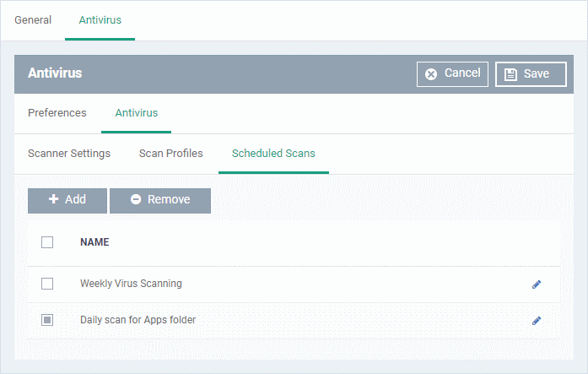Image resolution: width=588 pixels, height=374 pixels.
Task: Open the Preferences tab
Action: pos(57,113)
